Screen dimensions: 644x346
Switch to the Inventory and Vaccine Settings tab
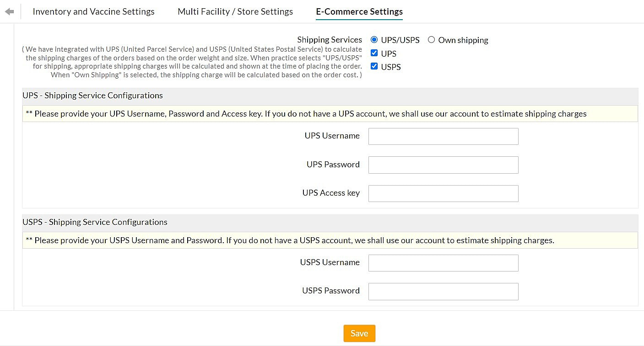pyautogui.click(x=93, y=11)
